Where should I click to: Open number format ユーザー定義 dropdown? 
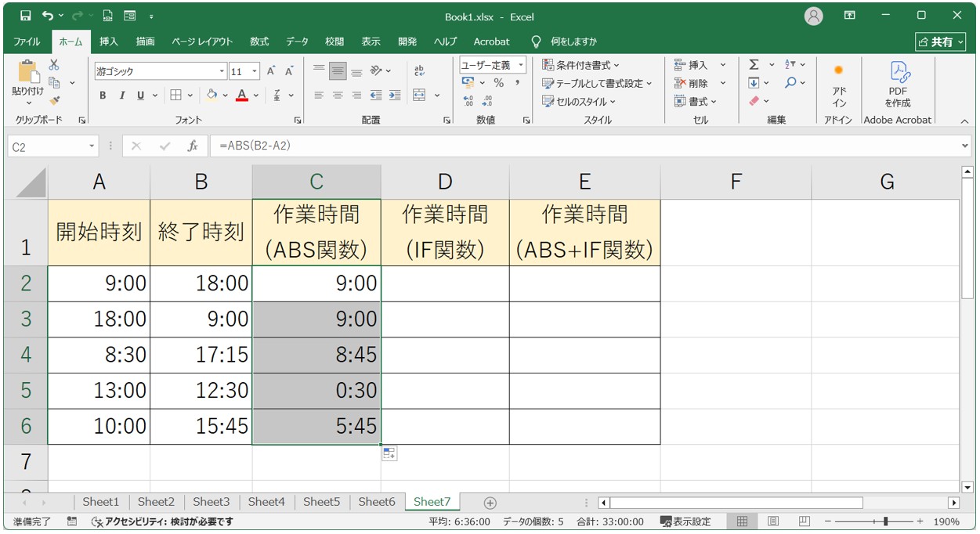(x=522, y=65)
